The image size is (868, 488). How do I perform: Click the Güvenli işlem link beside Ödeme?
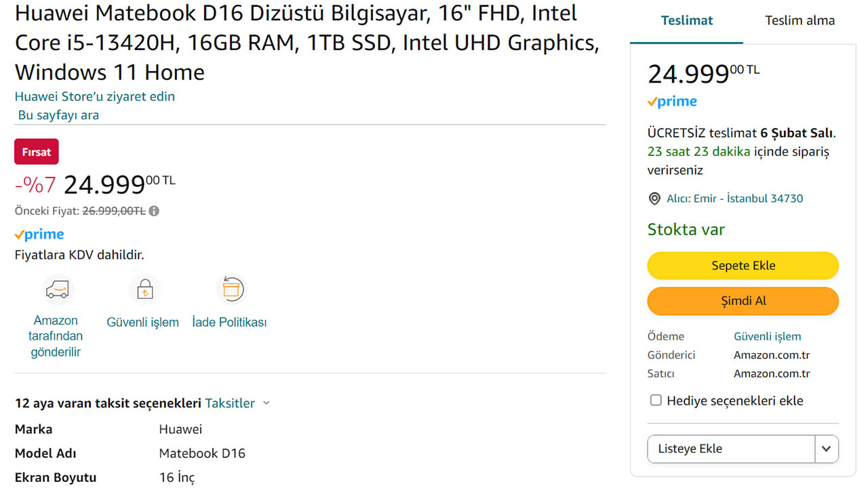pyautogui.click(x=767, y=336)
